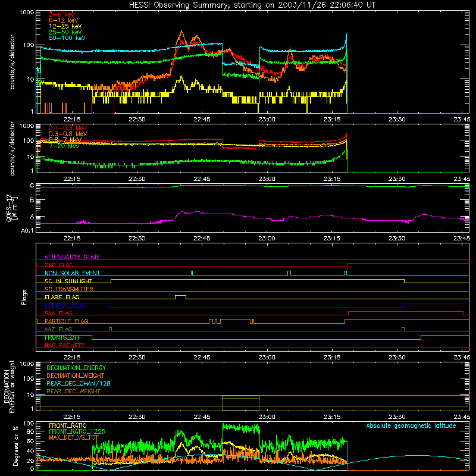Click the 23:00 tick label under GOES plot
The height and width of the screenshot is (476, 476).
coord(267,239)
